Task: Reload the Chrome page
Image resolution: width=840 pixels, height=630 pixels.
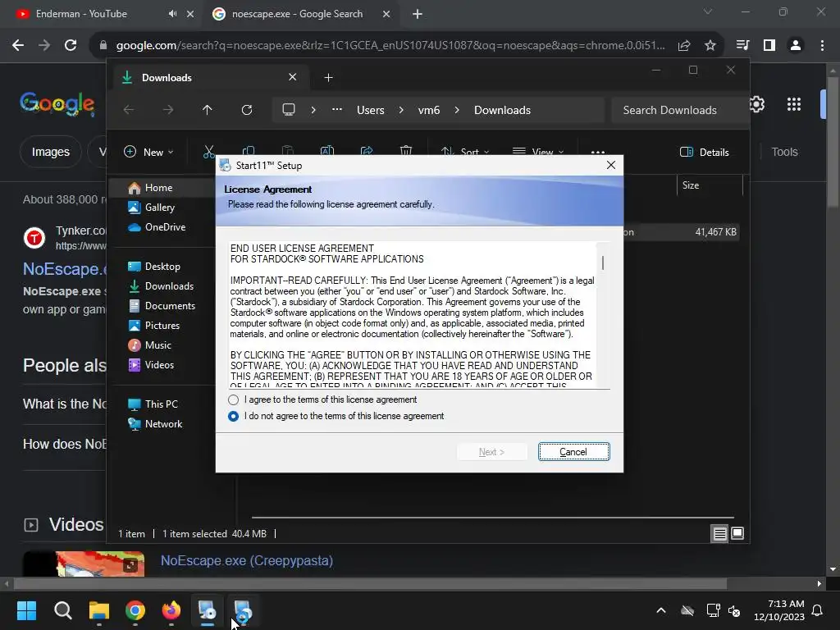Action: (71, 46)
